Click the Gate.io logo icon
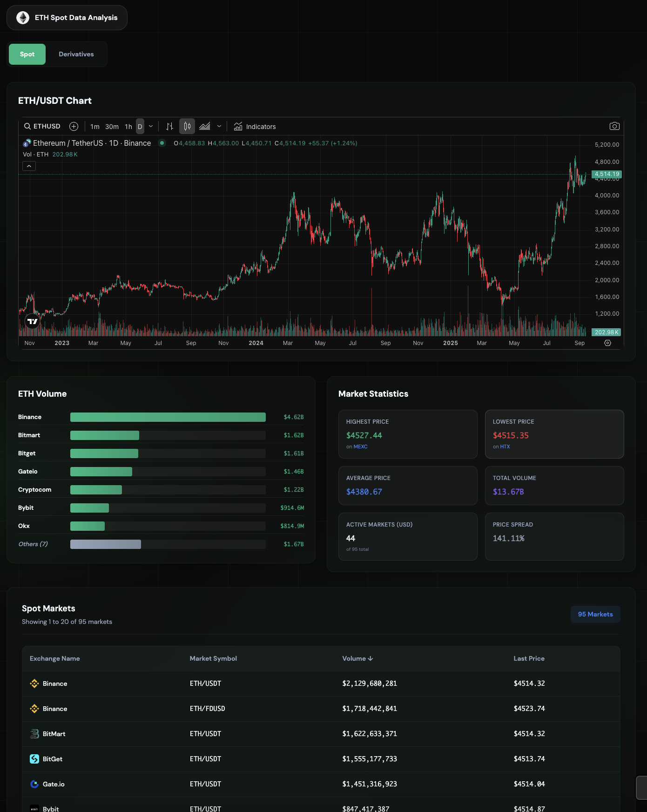The image size is (647, 812). coord(34,784)
